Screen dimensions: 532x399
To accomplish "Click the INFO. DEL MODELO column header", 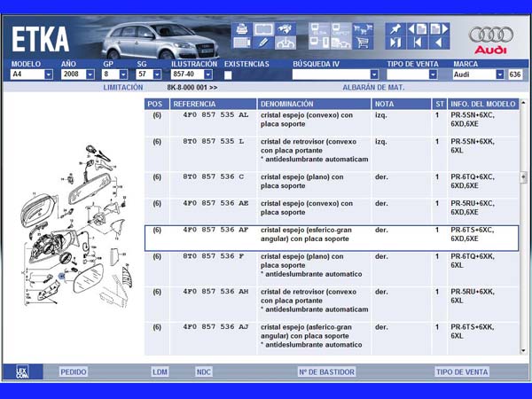I will pos(483,104).
